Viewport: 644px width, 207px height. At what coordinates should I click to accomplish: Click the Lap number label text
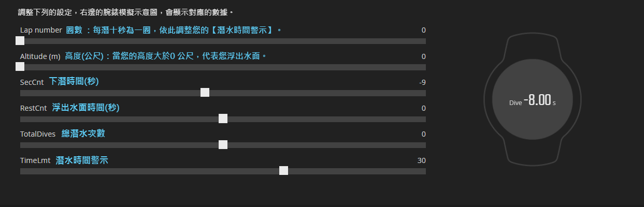(41, 30)
